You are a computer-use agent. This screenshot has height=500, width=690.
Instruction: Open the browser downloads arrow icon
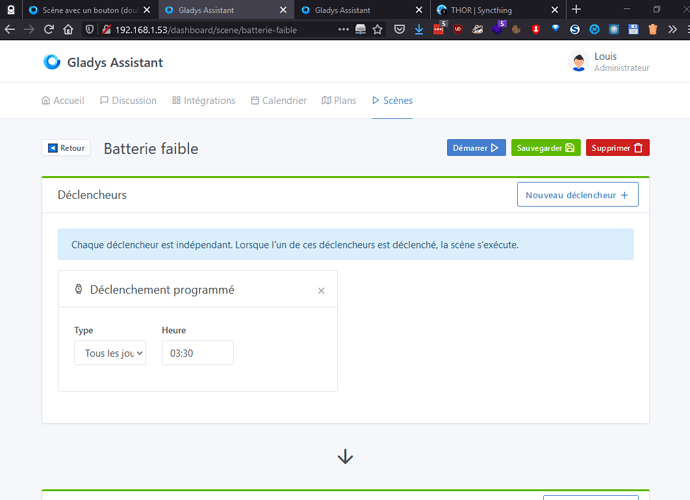point(419,29)
